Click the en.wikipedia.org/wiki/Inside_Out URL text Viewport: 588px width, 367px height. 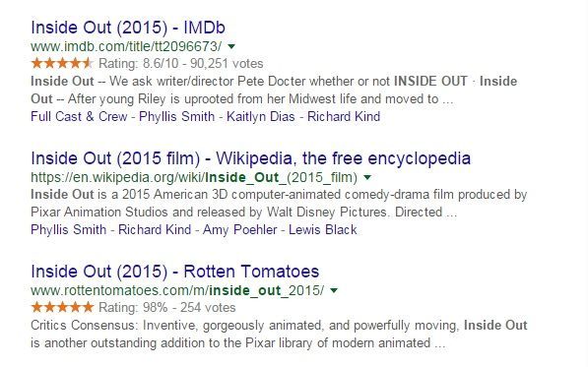tap(194, 177)
